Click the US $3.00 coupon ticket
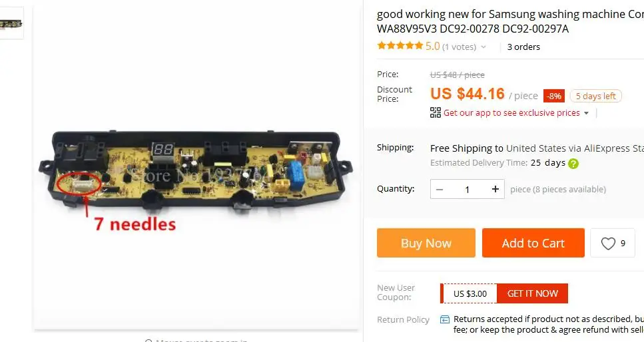Viewport: 644px width, 342px height. (x=470, y=293)
